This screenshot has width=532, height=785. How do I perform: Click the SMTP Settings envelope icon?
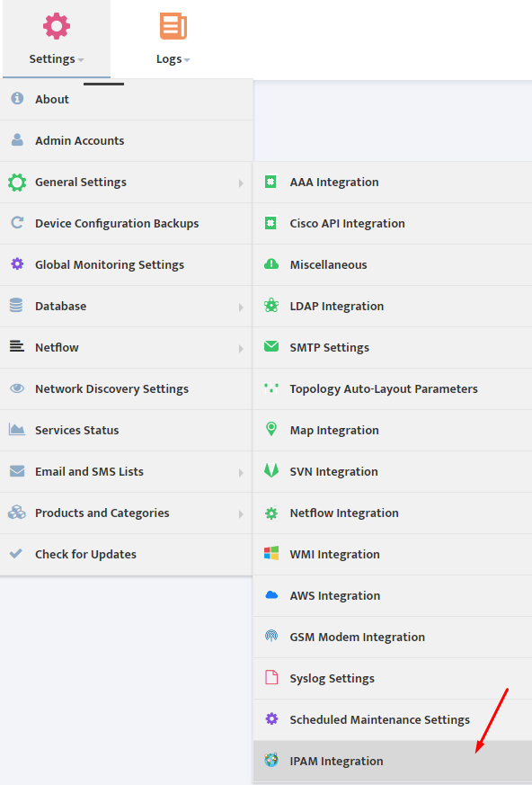click(x=271, y=346)
